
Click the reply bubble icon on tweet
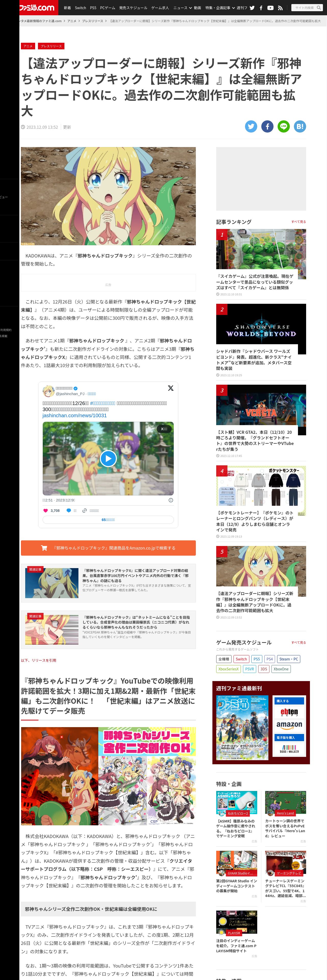[69, 511]
